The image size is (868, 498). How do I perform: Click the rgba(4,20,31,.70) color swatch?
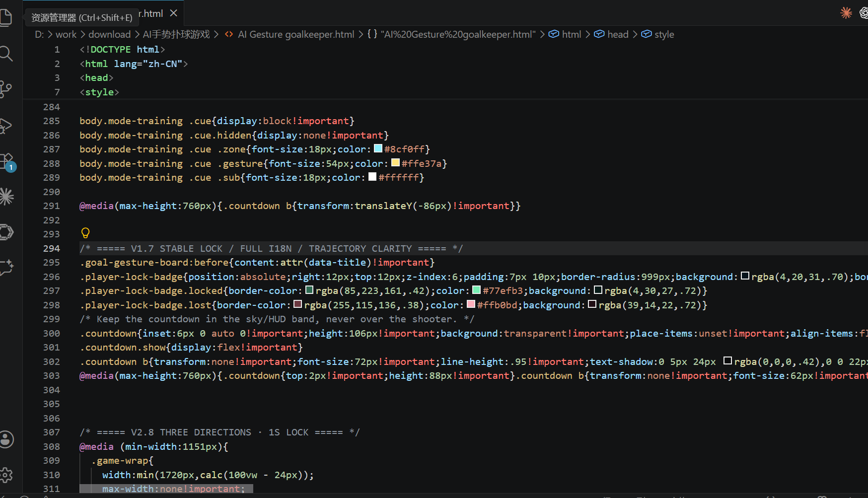745,276
